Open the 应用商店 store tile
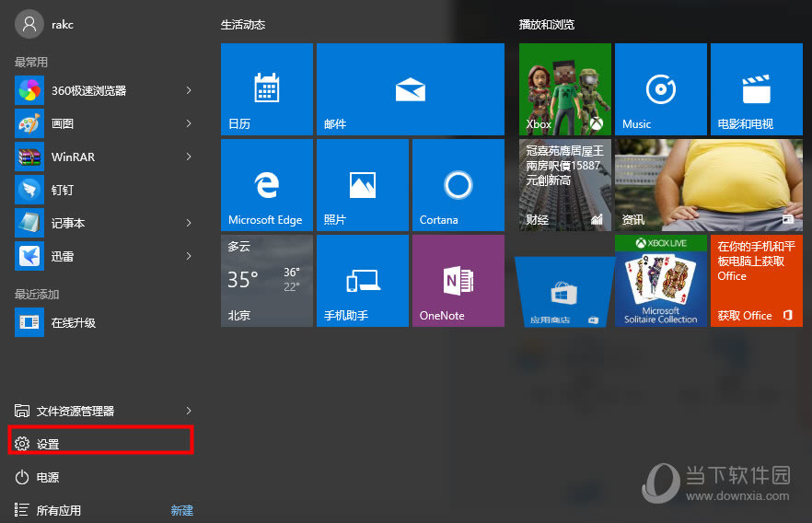This screenshot has width=812, height=523. pyautogui.click(x=564, y=292)
